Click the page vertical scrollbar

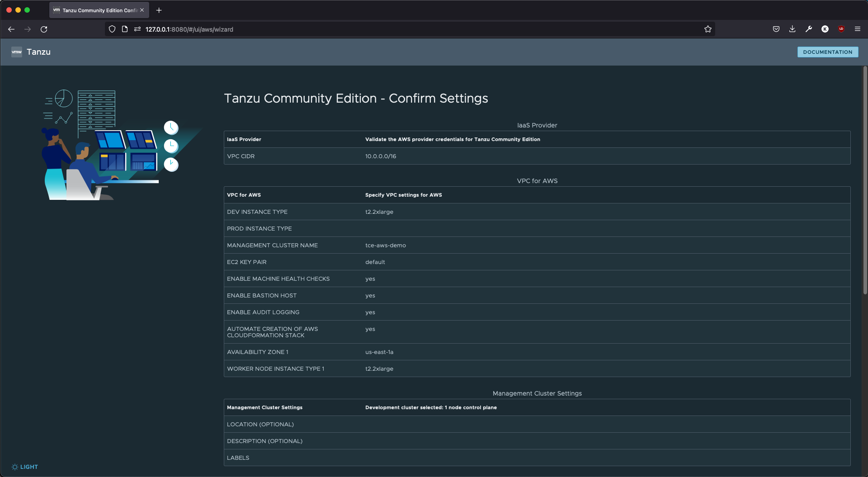click(865, 181)
